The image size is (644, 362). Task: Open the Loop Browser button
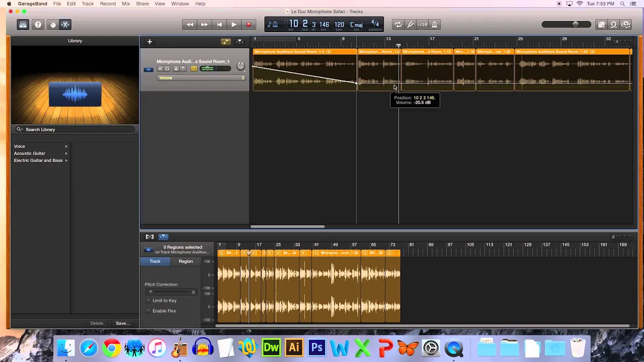tap(614, 25)
